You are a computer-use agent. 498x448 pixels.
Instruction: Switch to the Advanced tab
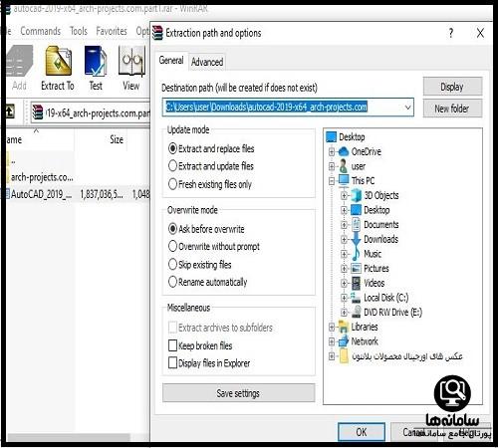click(x=207, y=62)
